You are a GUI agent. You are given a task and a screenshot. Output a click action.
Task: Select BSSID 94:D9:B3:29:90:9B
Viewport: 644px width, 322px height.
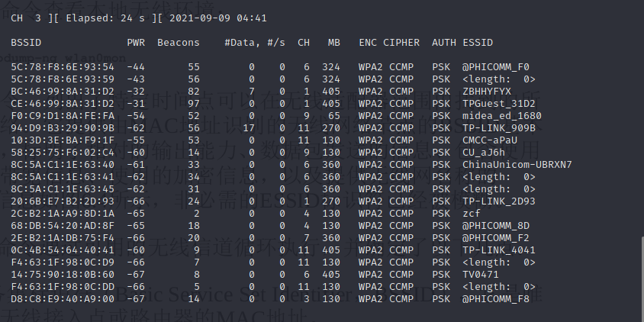[63, 128]
